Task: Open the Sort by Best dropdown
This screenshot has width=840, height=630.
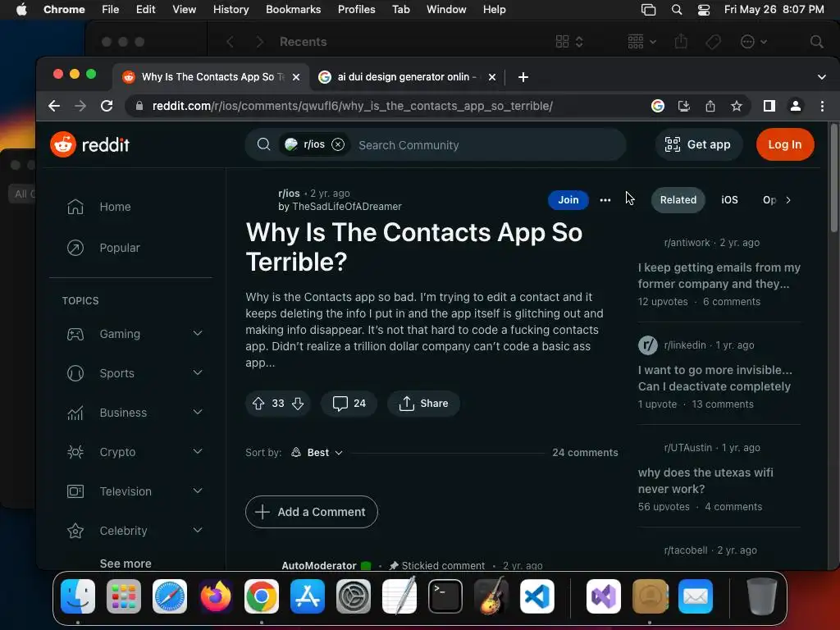Action: (x=317, y=453)
